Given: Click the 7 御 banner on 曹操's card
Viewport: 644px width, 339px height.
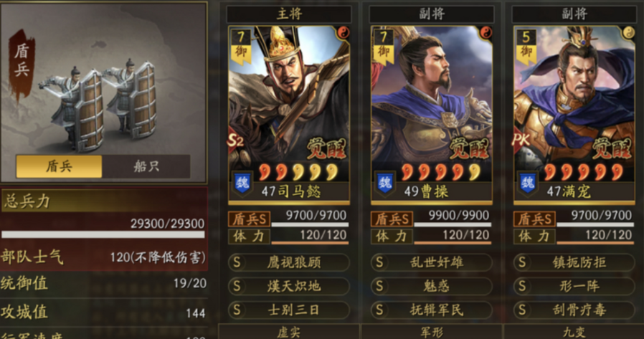Looking at the screenshot, I should click(x=383, y=47).
